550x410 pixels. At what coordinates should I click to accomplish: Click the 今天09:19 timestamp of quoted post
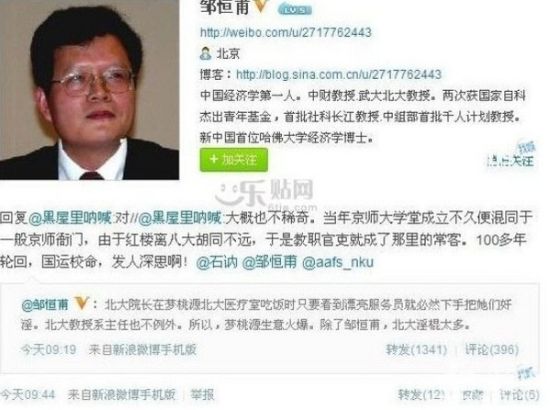pos(48,349)
